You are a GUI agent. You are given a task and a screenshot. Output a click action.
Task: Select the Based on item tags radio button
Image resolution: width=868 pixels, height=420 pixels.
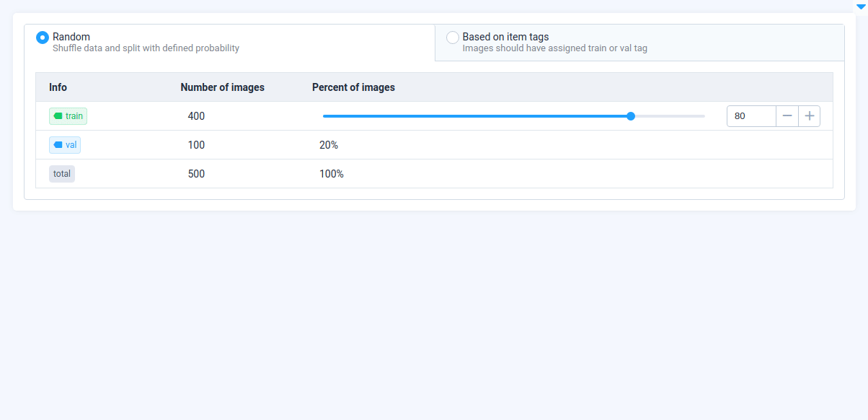click(x=453, y=38)
